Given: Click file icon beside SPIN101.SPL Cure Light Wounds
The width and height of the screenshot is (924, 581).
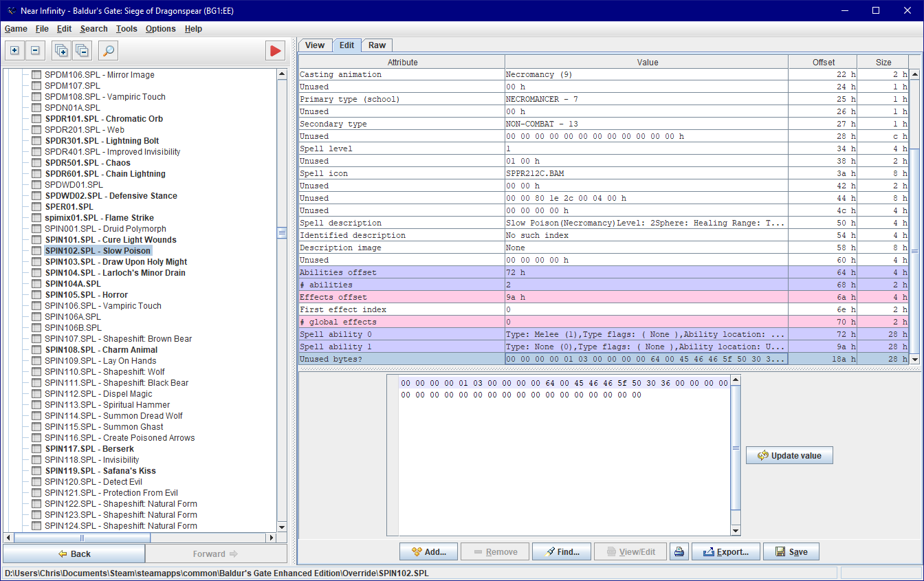Looking at the screenshot, I should tap(37, 240).
